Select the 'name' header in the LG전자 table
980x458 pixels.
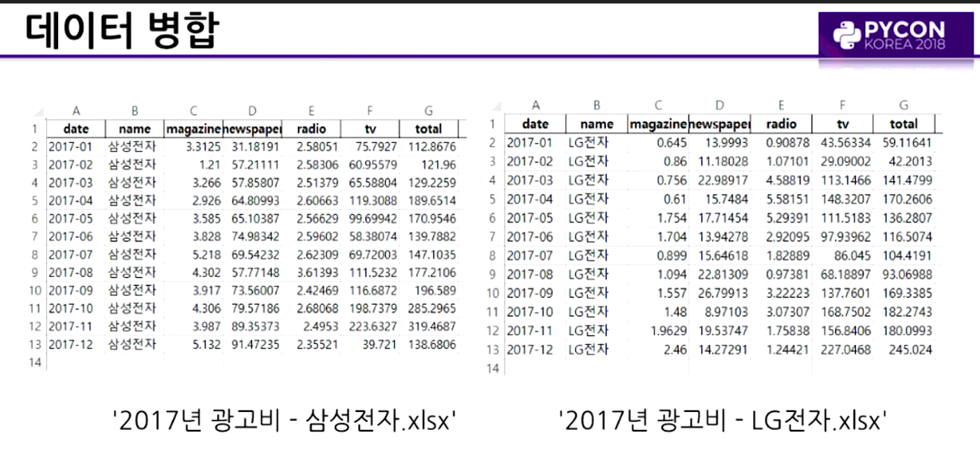pyautogui.click(x=596, y=124)
